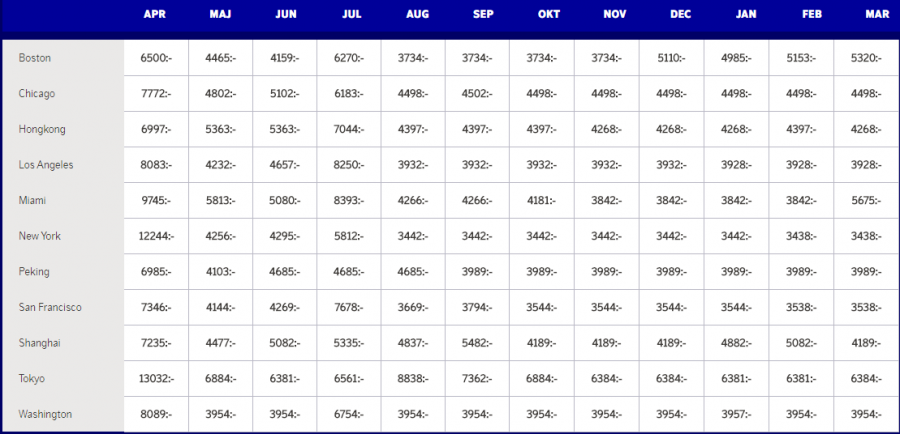Click the OKT month header
This screenshot has width=900, height=434.
tap(549, 15)
